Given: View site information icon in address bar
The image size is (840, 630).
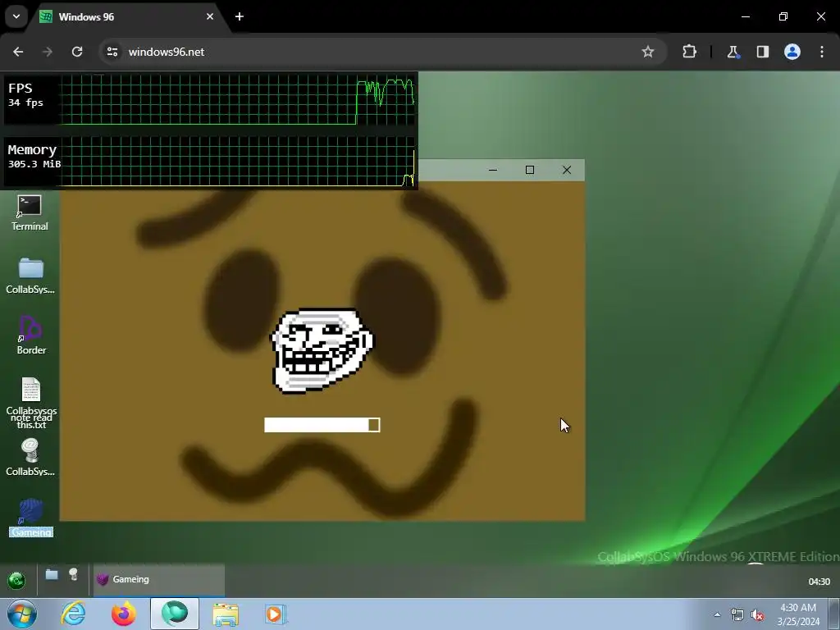Looking at the screenshot, I should click(x=112, y=52).
